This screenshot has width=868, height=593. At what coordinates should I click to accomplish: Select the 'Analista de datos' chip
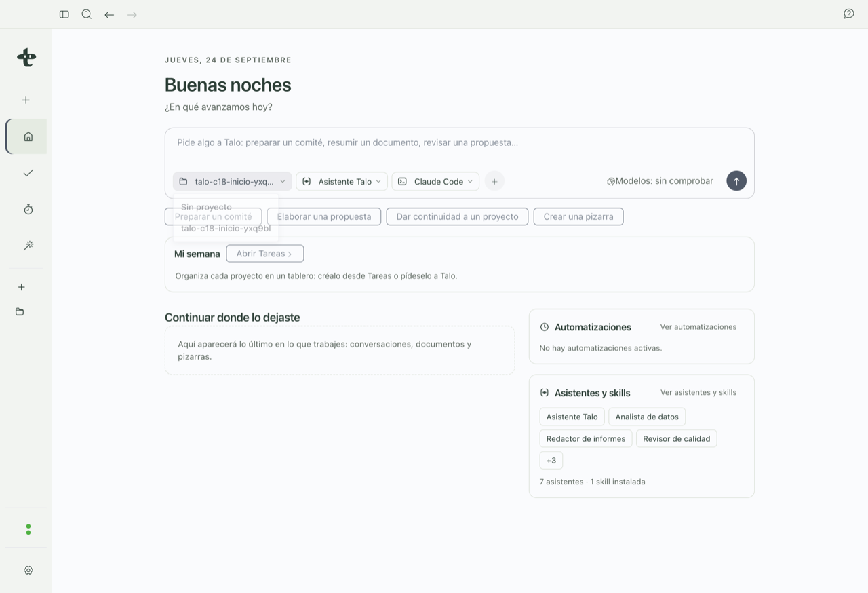[647, 417]
